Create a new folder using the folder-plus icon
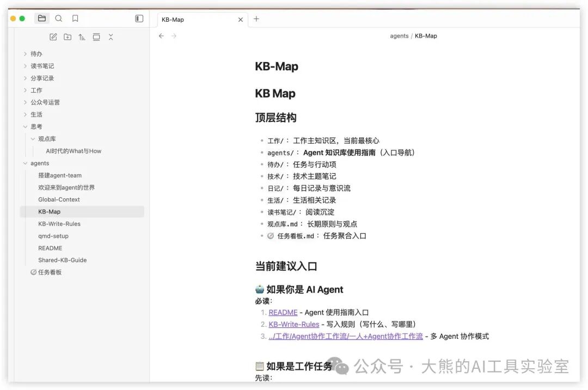Image resolution: width=588 pixels, height=390 pixels. pyautogui.click(x=68, y=36)
